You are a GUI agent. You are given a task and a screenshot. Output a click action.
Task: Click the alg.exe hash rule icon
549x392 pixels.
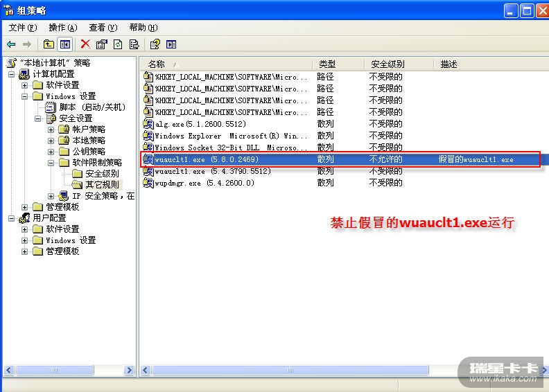[x=148, y=124]
